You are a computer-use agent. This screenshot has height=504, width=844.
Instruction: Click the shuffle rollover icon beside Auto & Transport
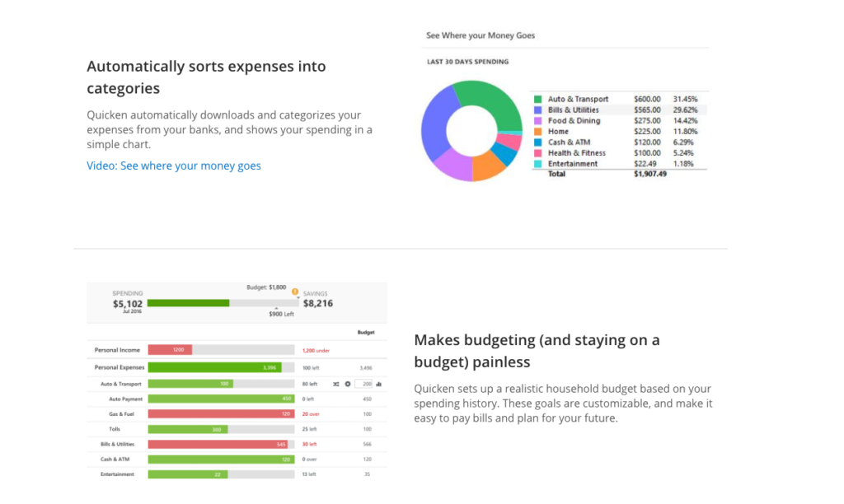[x=335, y=384]
